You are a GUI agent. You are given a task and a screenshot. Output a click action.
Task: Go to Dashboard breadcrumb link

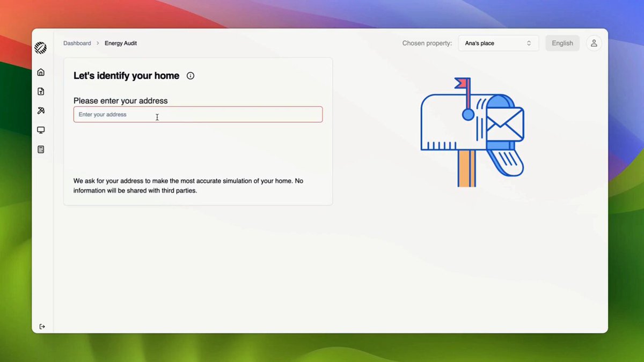pos(77,43)
